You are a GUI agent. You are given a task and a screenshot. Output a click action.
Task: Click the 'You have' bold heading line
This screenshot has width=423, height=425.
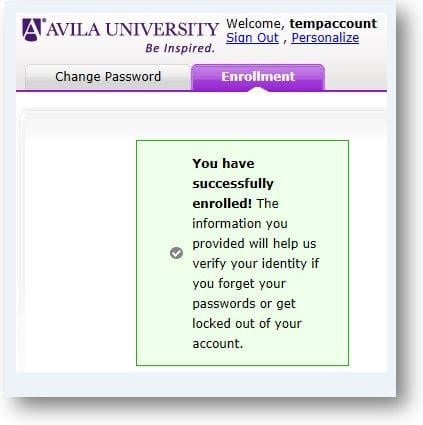[223, 163]
